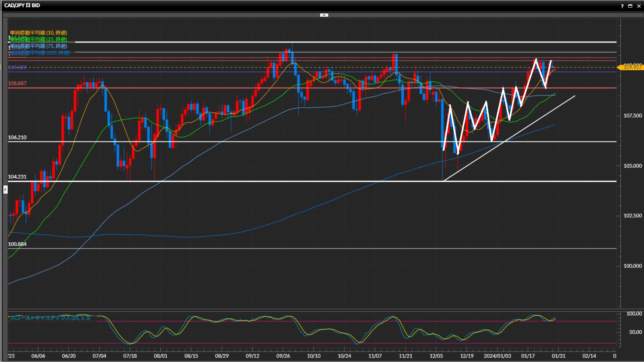This screenshot has height=362, width=644.
Task: Select the 104.231 horizontal support line
Action: (268, 181)
